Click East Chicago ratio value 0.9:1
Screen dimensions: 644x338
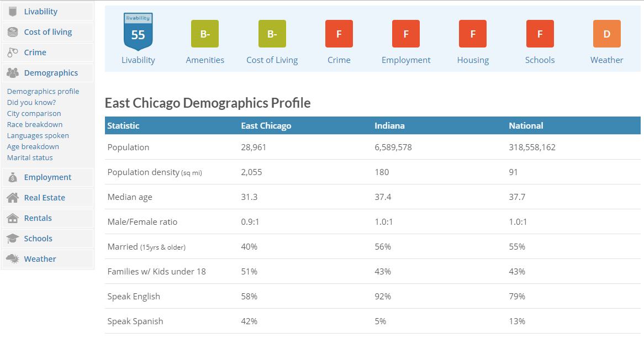(250, 222)
